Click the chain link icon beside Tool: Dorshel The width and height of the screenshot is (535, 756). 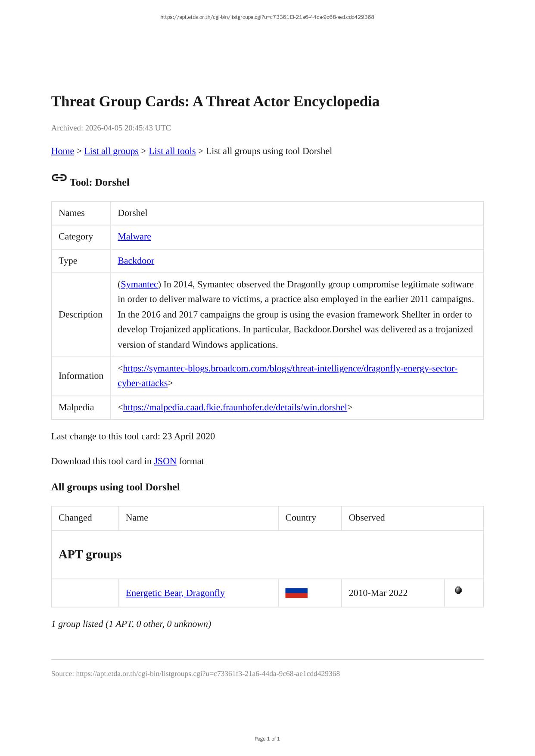tap(59, 178)
